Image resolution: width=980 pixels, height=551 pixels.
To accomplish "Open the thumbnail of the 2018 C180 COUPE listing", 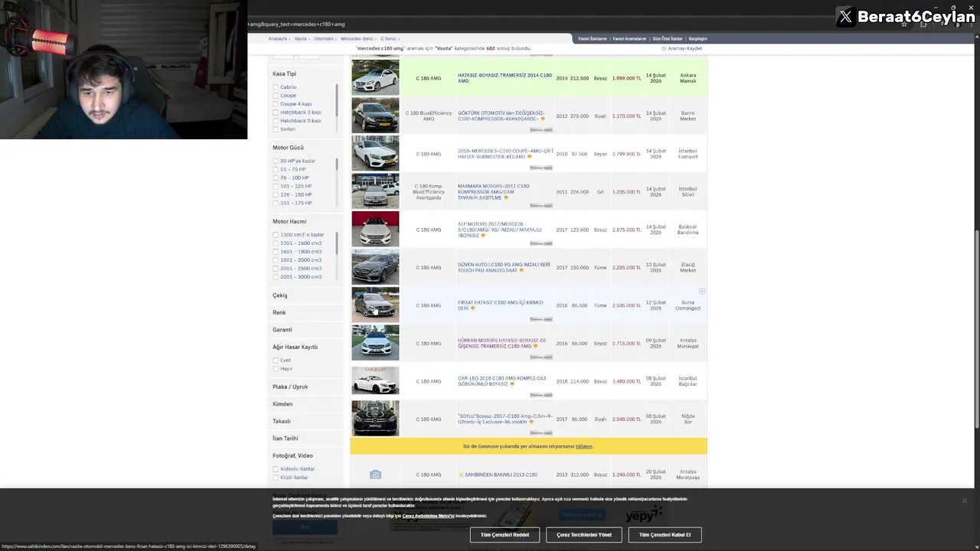I will click(375, 154).
